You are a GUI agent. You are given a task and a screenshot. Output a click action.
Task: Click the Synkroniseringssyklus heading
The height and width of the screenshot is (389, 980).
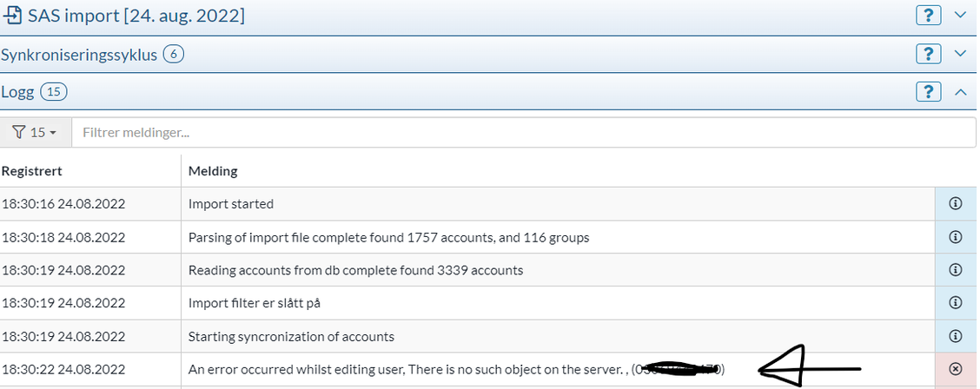click(x=79, y=55)
